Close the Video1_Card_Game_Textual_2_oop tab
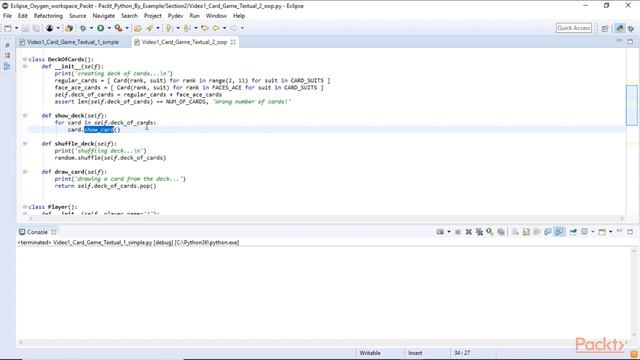640x360 pixels. pyautogui.click(x=233, y=42)
